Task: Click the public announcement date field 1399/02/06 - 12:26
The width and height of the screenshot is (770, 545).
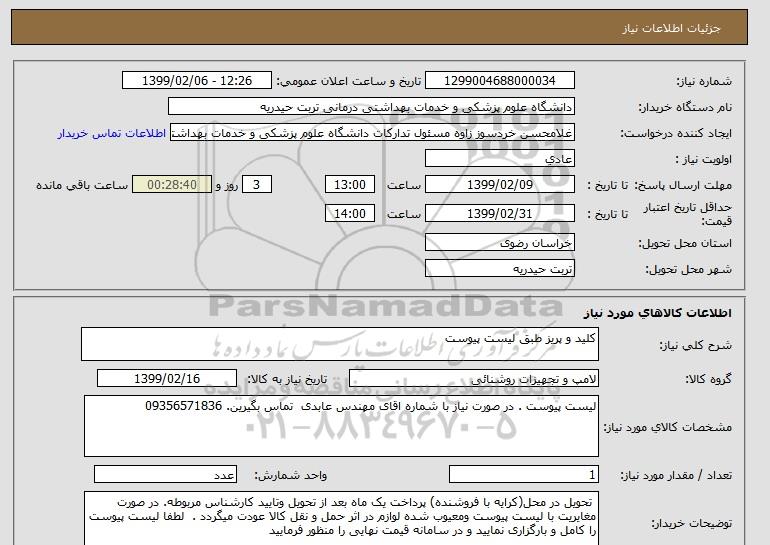Action: (x=196, y=81)
